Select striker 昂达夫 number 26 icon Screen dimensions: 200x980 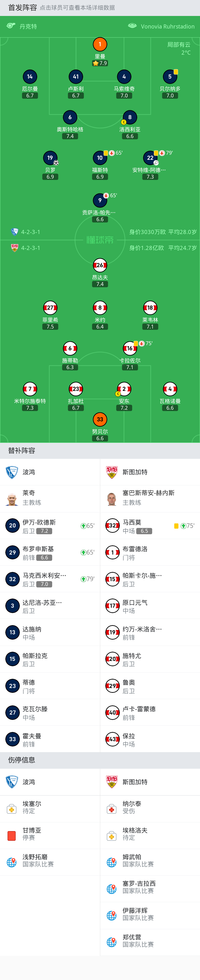(x=100, y=265)
